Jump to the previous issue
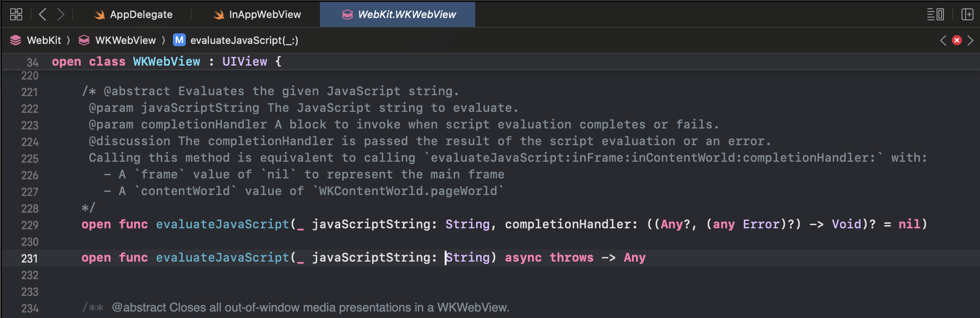 click(943, 40)
